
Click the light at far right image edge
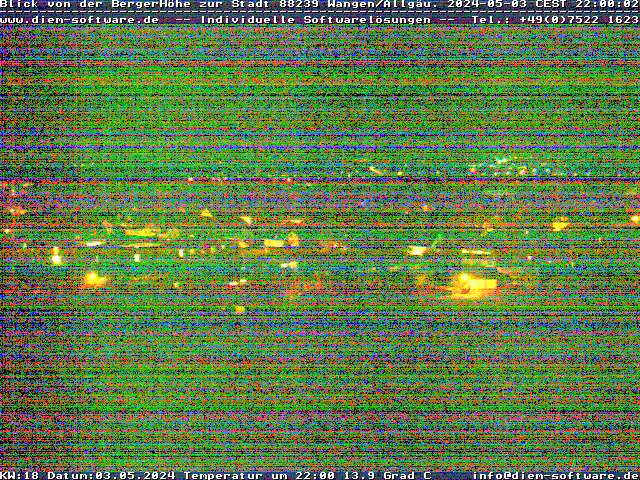(x=634, y=219)
